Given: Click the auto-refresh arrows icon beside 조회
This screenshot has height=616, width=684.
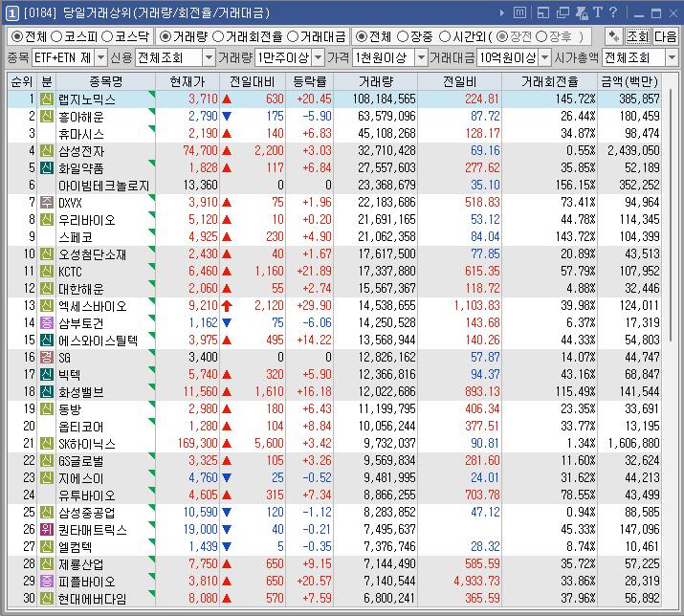Looking at the screenshot, I should point(614,36).
